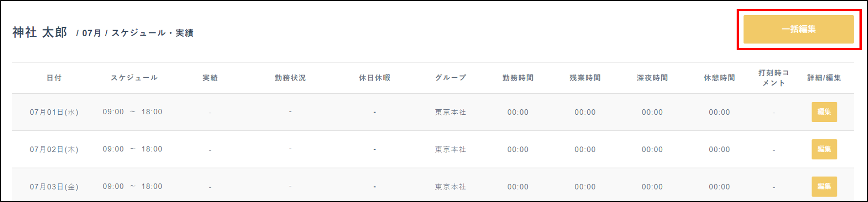Click the 07月01日(水) date cell
This screenshot has height=202, width=868.
tap(54, 112)
